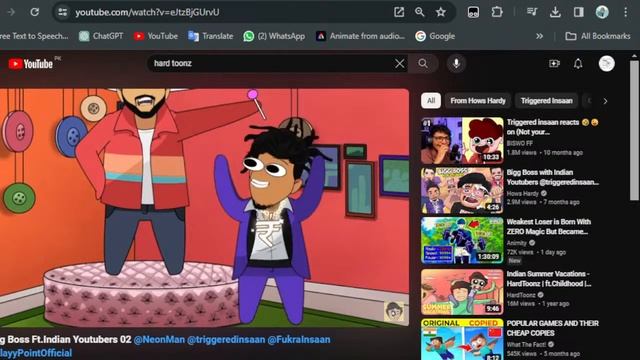Select the From Hows Hardy chip
The image size is (640, 360).
click(x=478, y=100)
